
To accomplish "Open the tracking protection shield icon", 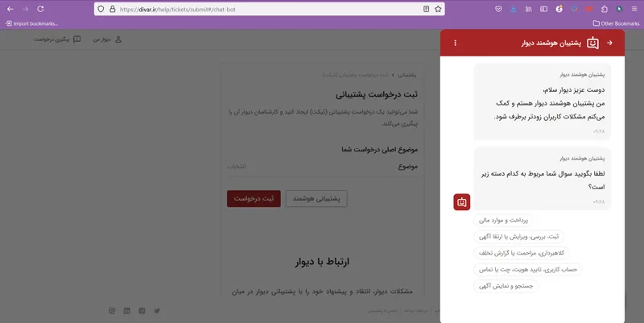I will point(101,9).
